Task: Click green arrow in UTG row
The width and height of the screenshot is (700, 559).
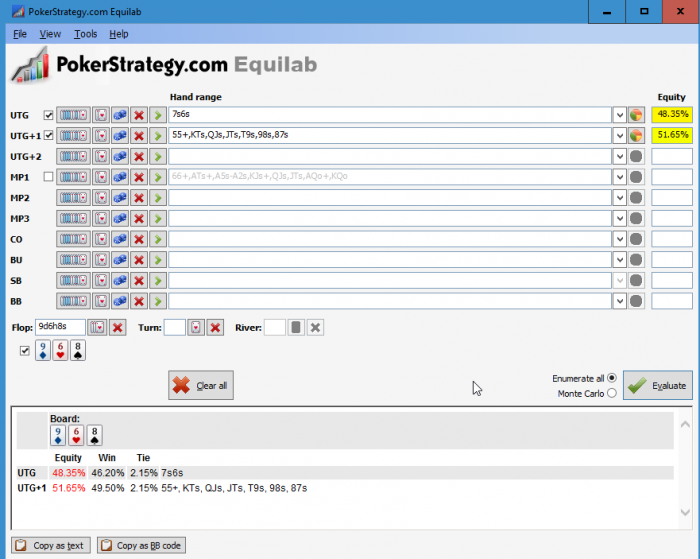Action: (158, 115)
